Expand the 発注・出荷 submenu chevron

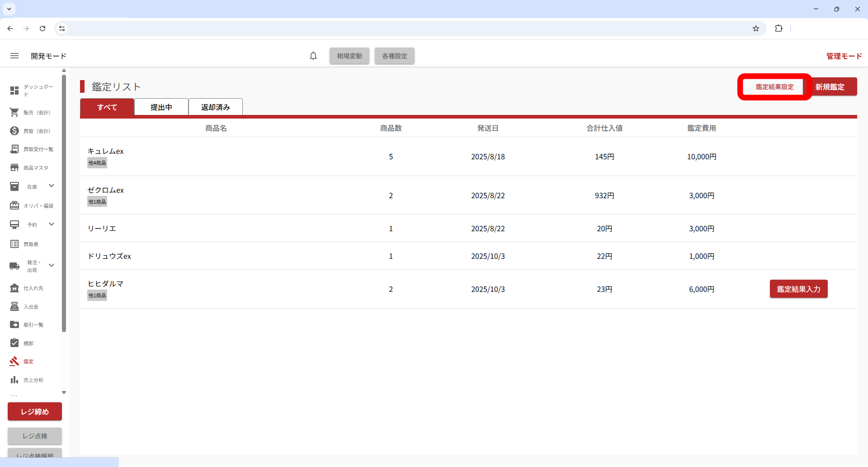pos(52,266)
